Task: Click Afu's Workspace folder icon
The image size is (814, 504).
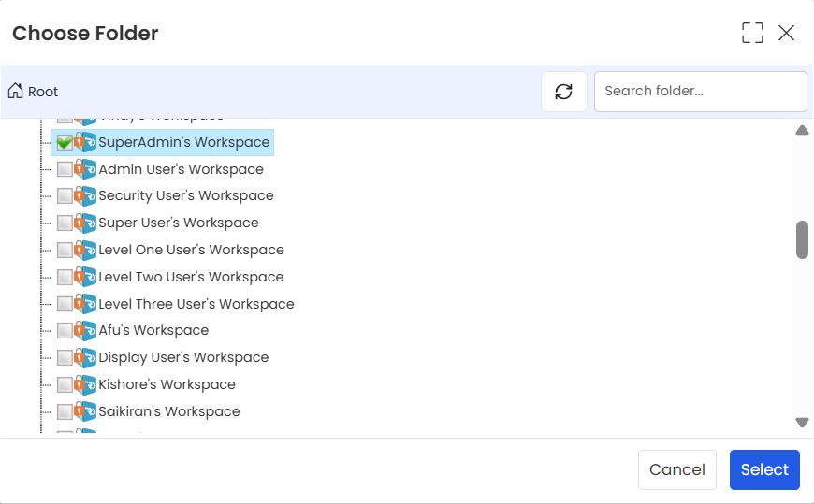Action: point(85,330)
